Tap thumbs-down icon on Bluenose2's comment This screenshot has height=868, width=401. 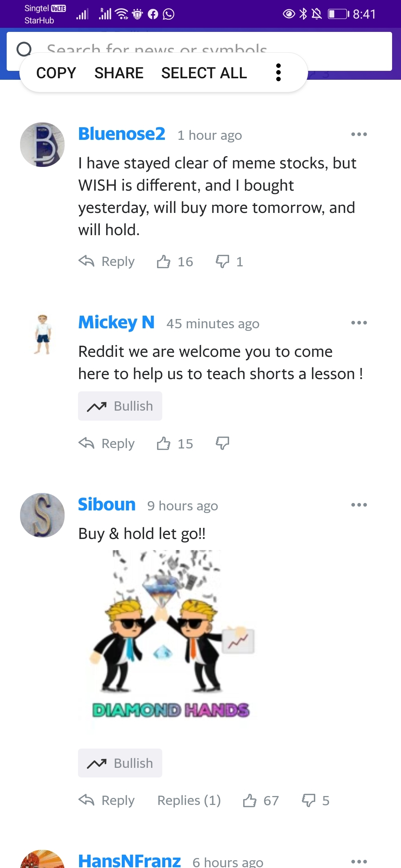tap(222, 262)
